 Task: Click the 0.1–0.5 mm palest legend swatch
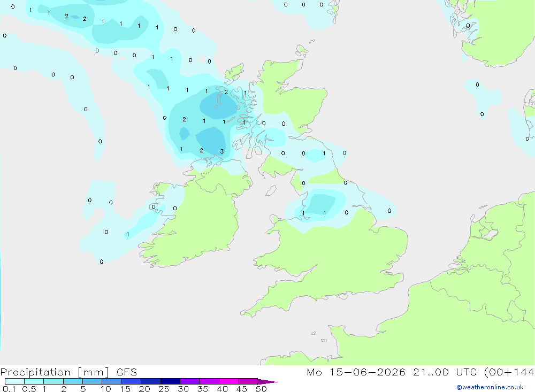[x=14, y=381]
